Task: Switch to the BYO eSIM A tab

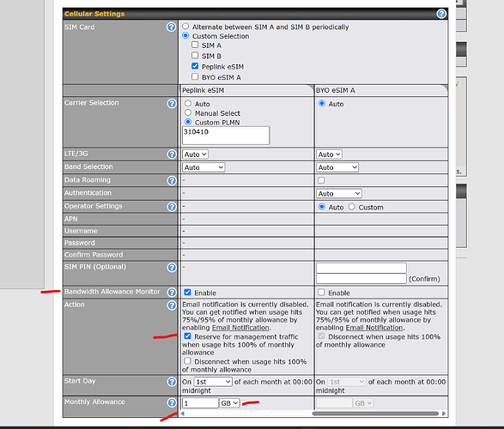Action: pos(381,91)
